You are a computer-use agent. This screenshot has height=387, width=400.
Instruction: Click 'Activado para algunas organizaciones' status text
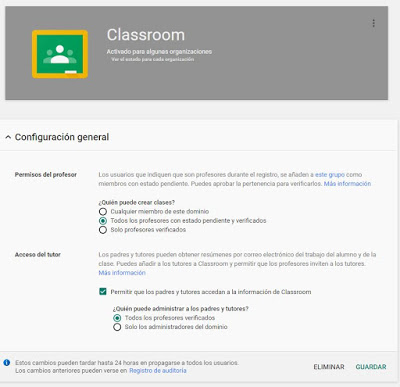tap(159, 52)
